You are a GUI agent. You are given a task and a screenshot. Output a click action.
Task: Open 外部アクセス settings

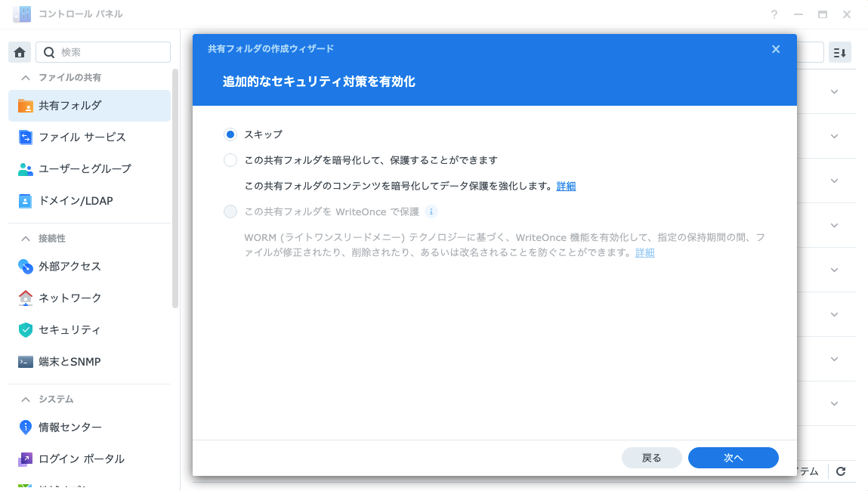[90, 266]
